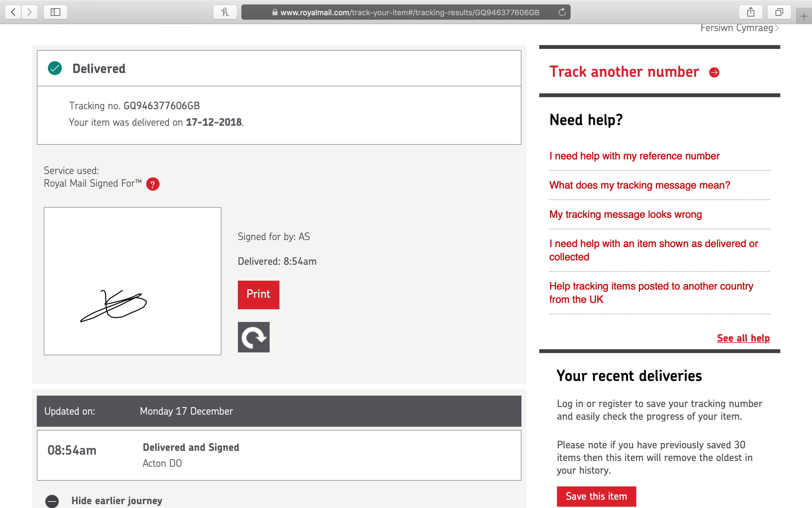Viewport: 812px width, 508px height.
Task: Click 'Signed for by: AS' text
Action: click(x=274, y=237)
